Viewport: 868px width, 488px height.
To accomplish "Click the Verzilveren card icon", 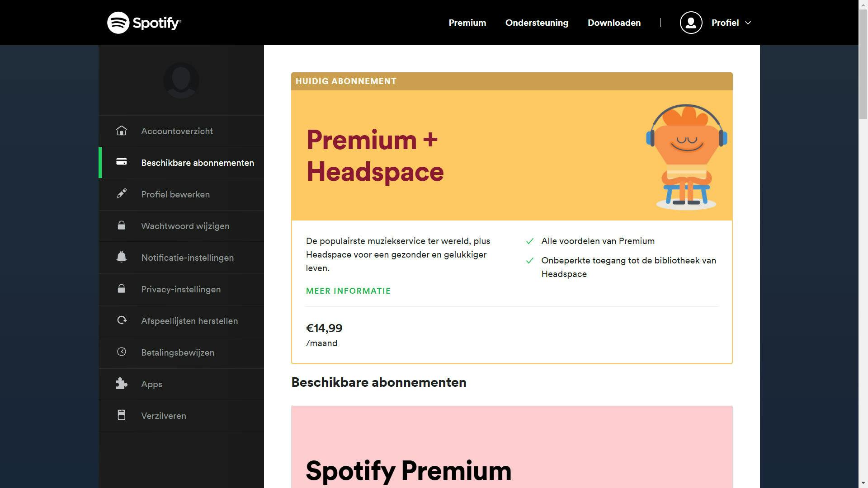I will pos(121,415).
